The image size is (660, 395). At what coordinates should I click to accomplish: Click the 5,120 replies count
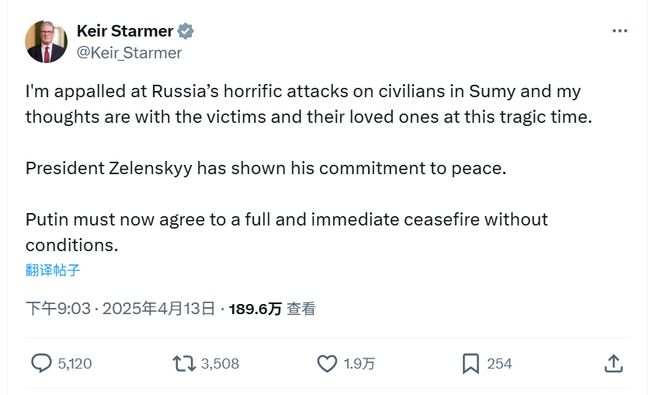[x=75, y=363]
